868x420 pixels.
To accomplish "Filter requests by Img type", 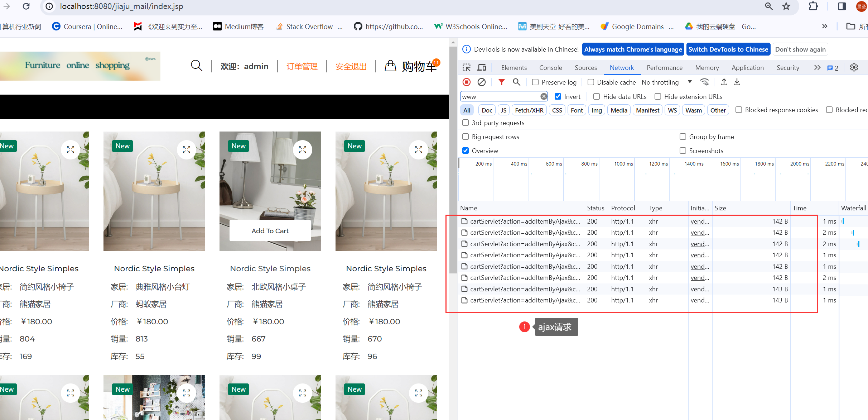I will pyautogui.click(x=597, y=110).
